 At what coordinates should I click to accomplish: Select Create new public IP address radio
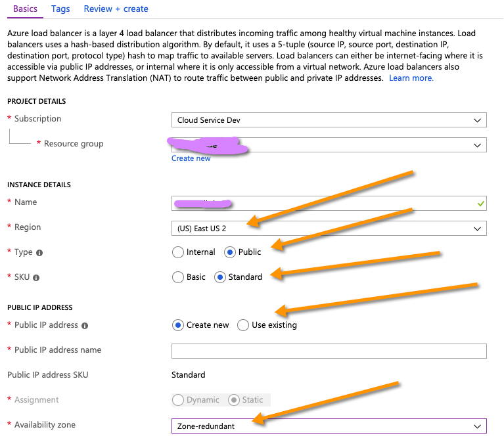[178, 325]
